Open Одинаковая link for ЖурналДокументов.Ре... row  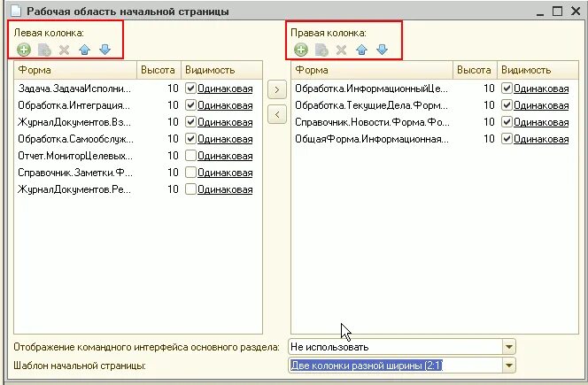pos(225,189)
